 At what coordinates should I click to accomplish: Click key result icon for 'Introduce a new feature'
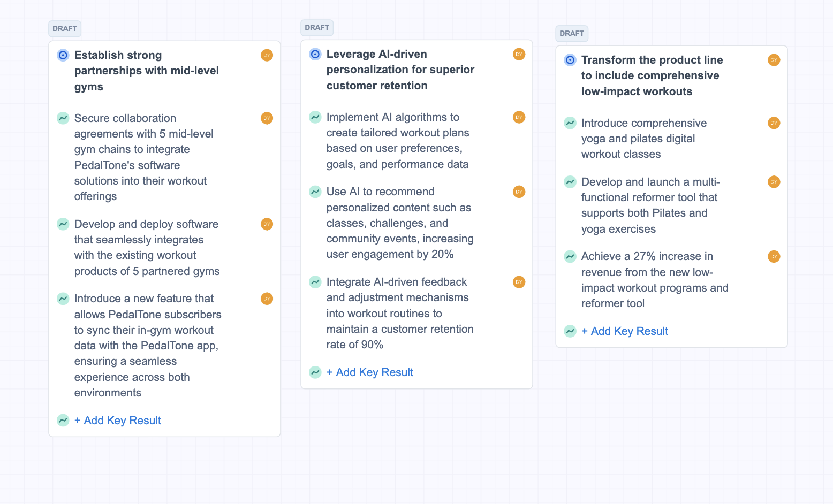[x=63, y=299]
